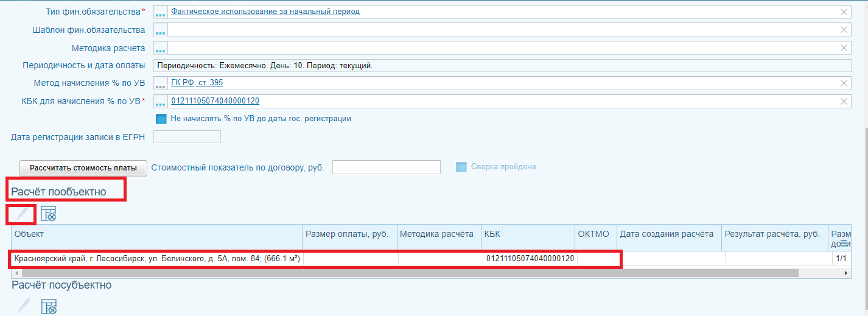This screenshot has height=316, width=868.
Task: Clear the Метод начисления % по УВ field
Action: (x=844, y=83)
